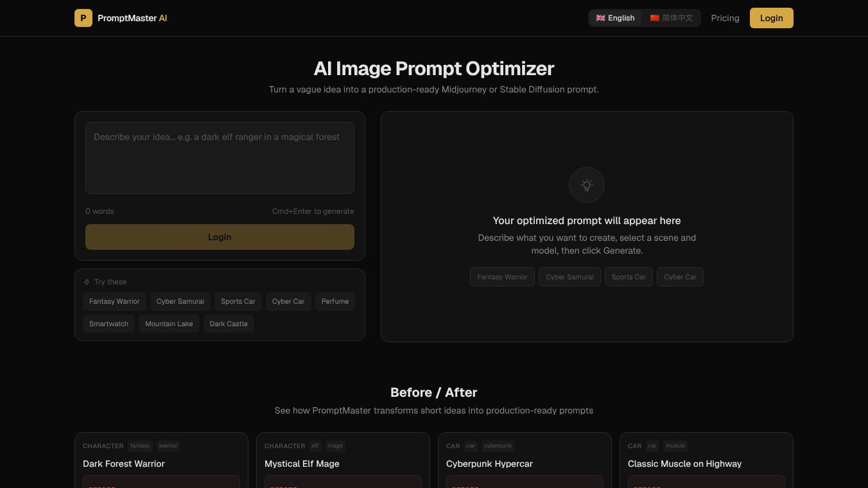The image size is (868, 488).
Task: Click the Before / After heading
Action: point(434,392)
